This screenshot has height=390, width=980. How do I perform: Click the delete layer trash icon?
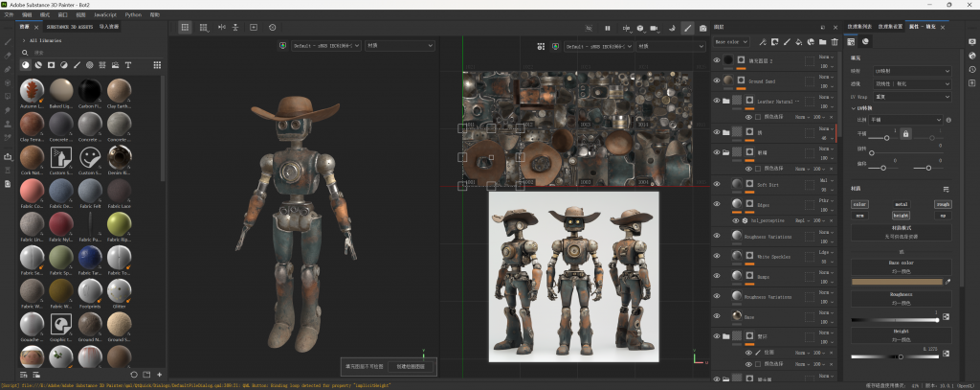click(835, 42)
